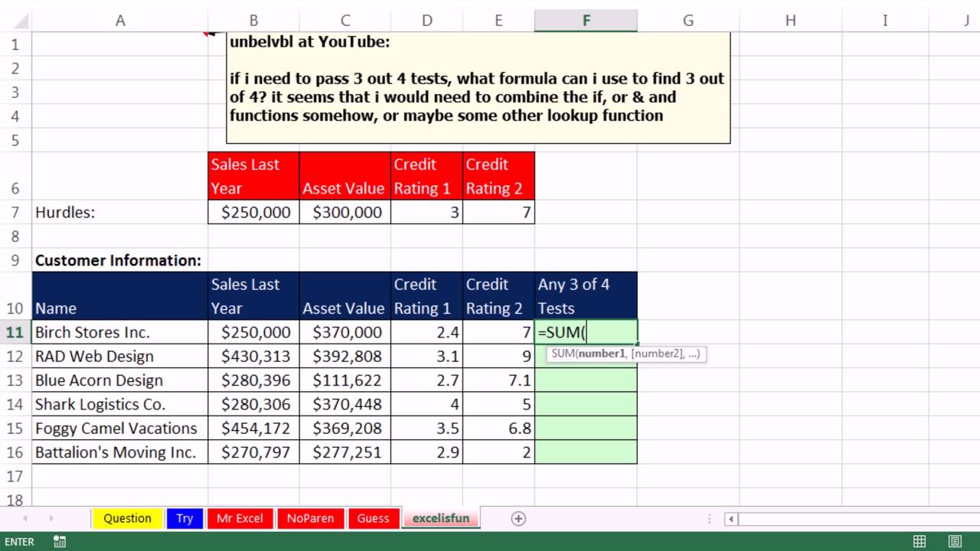Select Foggy Camel Vacations cell
Screen dimensions: 980x551
[x=120, y=428]
